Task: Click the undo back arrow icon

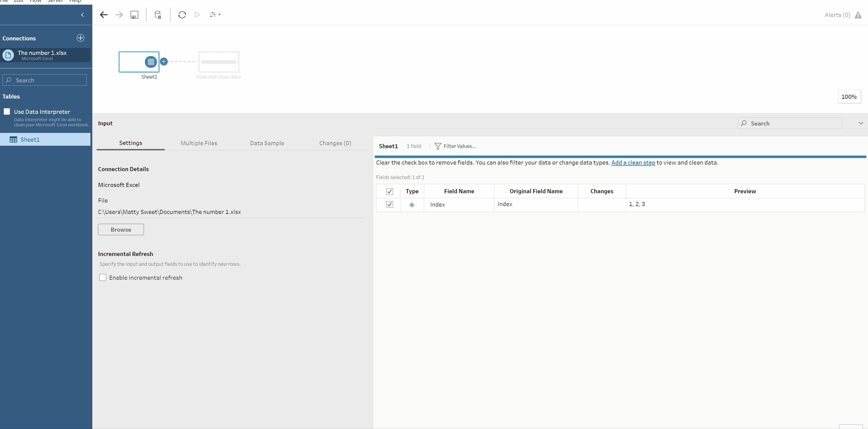Action: (x=104, y=15)
